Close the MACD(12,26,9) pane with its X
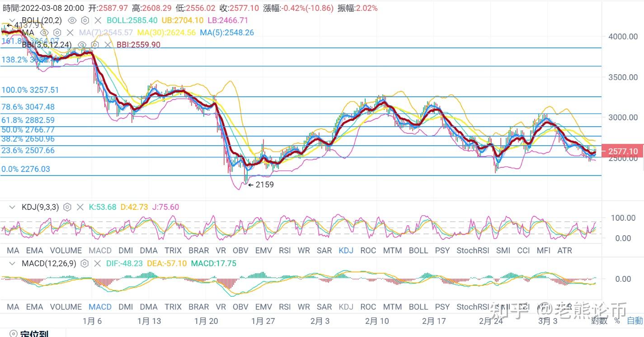This screenshot has height=337, width=644. pos(97,263)
